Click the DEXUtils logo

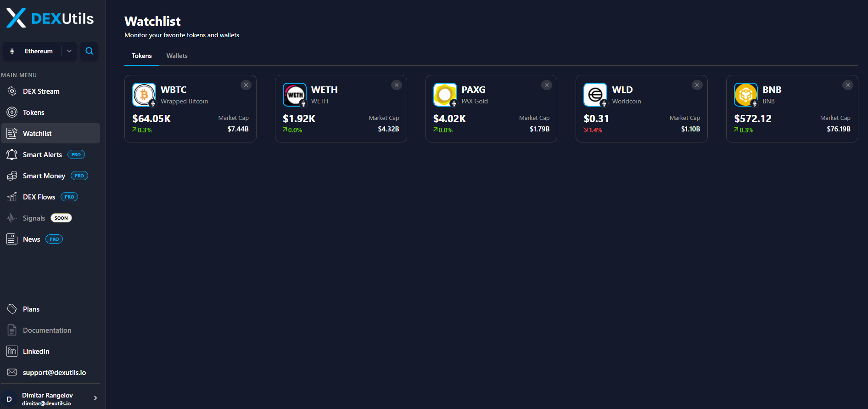[50, 18]
